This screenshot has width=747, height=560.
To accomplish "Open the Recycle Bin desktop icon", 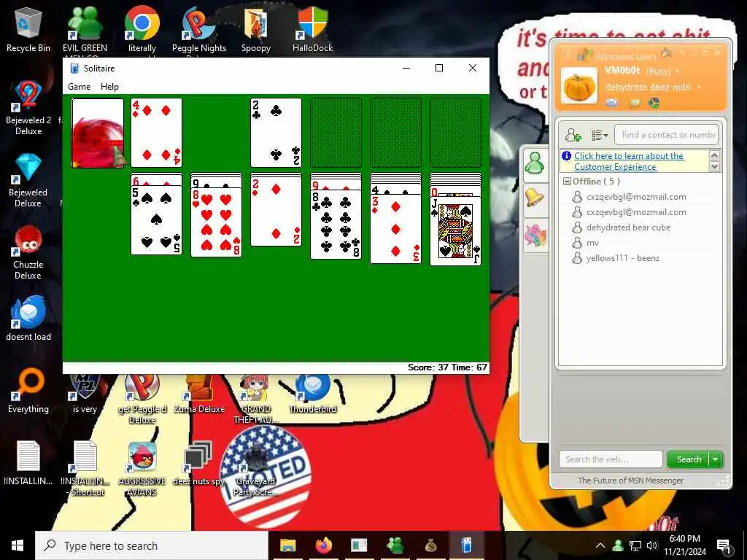I will point(28,28).
